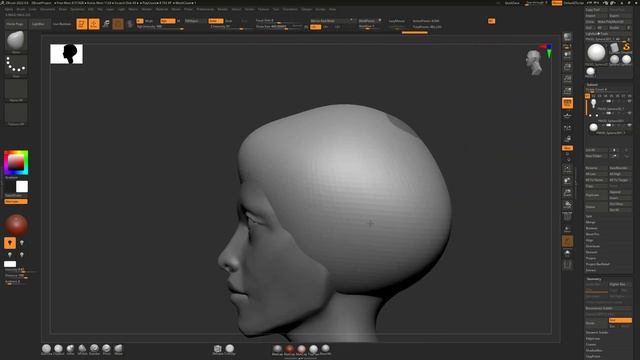Open the Brush menu
640x360 pixels.
pyautogui.click(x=20, y=9)
